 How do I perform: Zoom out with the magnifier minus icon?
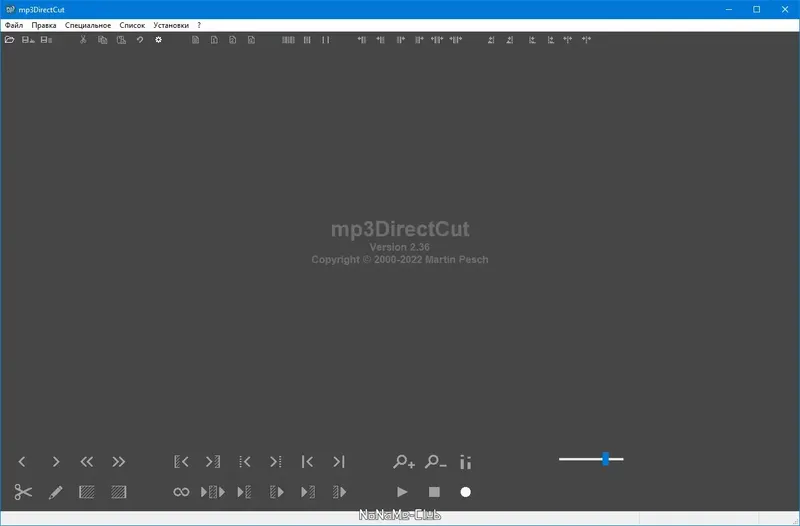click(435, 462)
